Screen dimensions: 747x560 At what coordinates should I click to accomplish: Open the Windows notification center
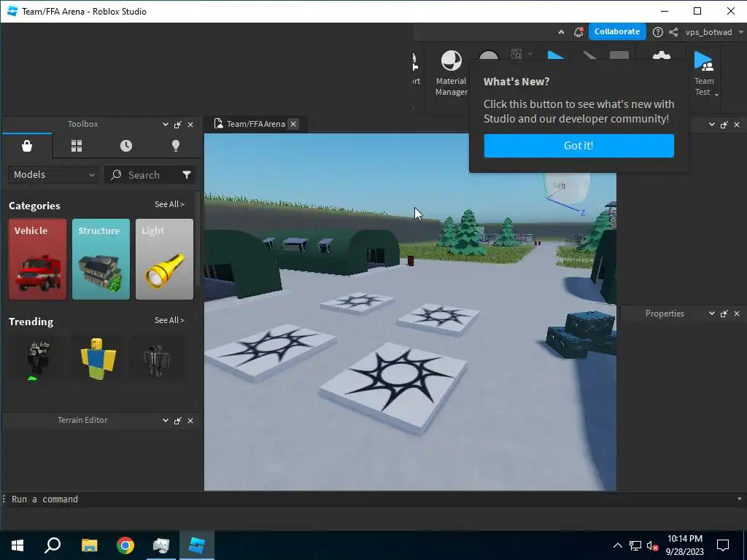723,545
